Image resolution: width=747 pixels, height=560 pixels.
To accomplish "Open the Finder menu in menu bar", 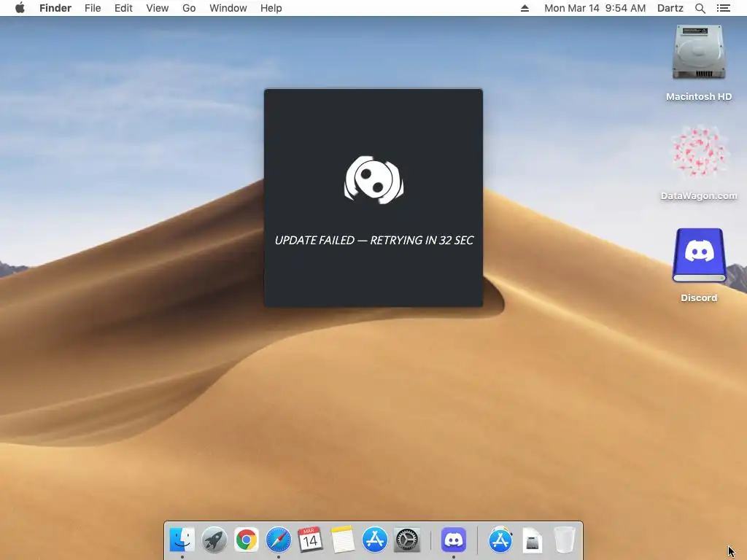I will 55,8.
